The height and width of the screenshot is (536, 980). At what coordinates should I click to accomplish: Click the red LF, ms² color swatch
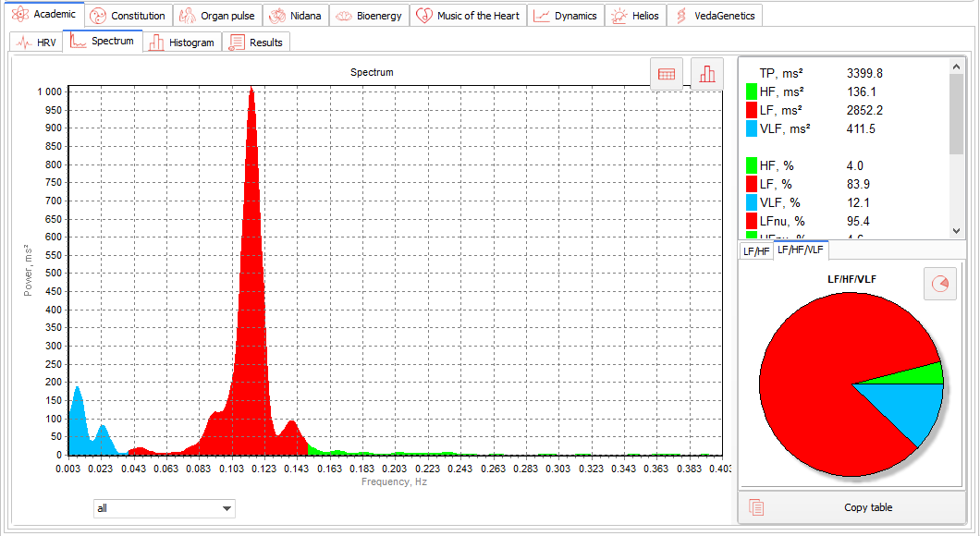752,110
